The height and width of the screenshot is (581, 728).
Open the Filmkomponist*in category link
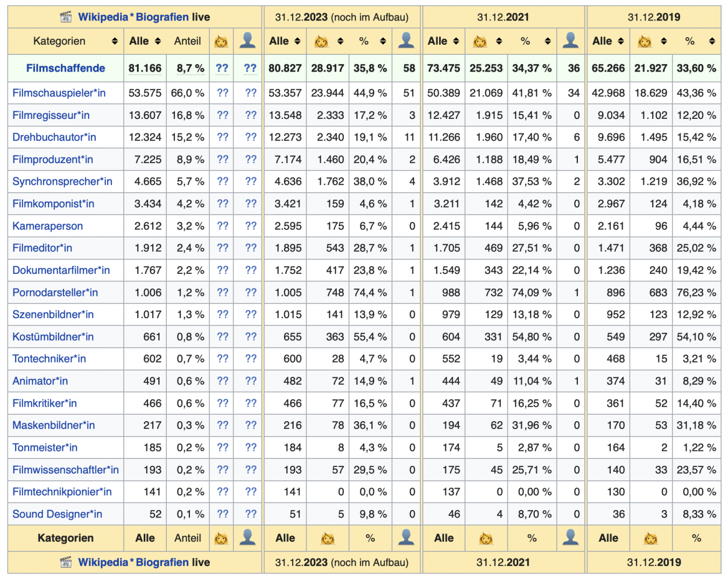[x=53, y=204]
